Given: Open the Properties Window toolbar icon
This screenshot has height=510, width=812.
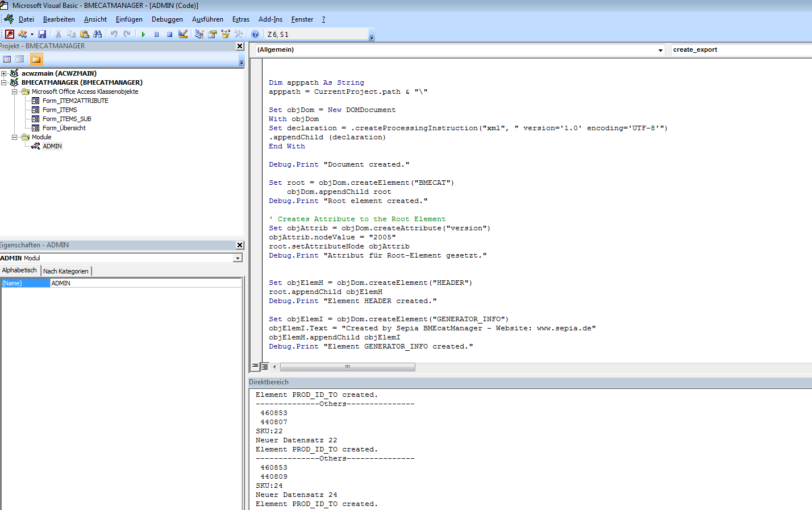Looking at the screenshot, I should pos(211,34).
